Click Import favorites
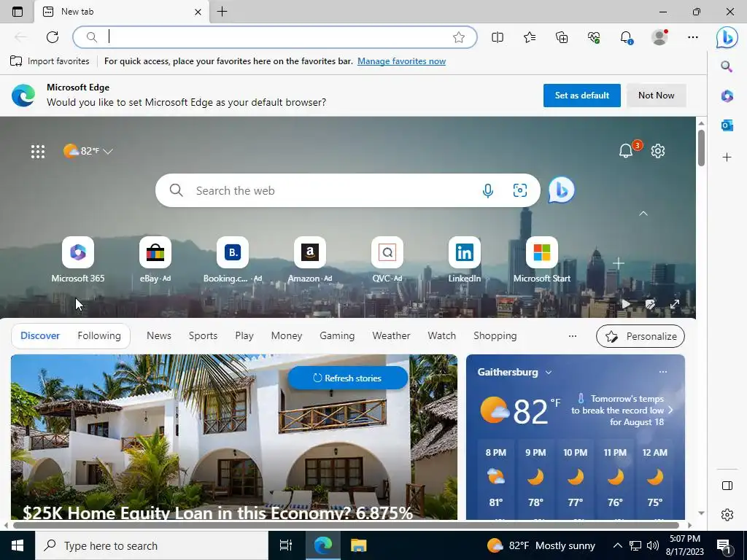This screenshot has height=560, width=747. [50, 61]
